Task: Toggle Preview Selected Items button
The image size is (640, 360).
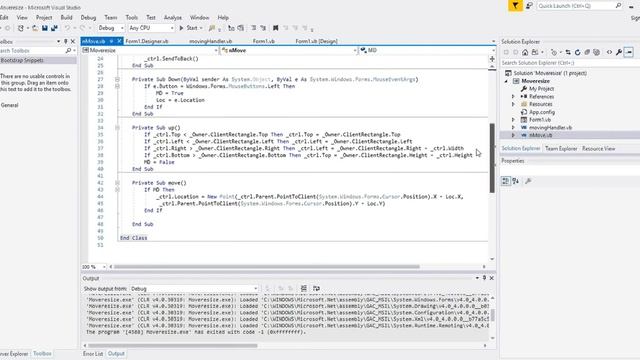Action: click(629, 52)
